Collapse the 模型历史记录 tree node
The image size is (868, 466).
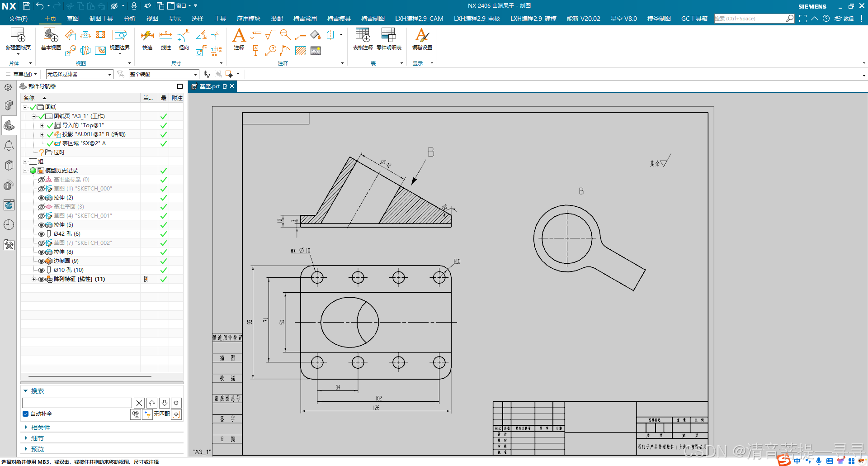coord(25,171)
